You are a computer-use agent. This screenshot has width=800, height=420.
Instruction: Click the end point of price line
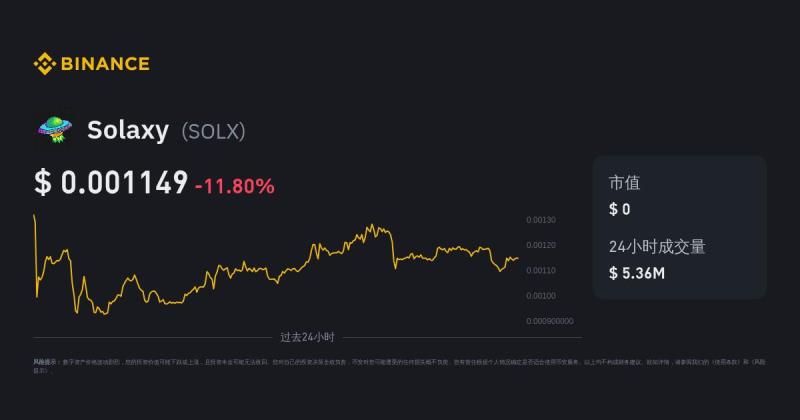click(x=518, y=258)
